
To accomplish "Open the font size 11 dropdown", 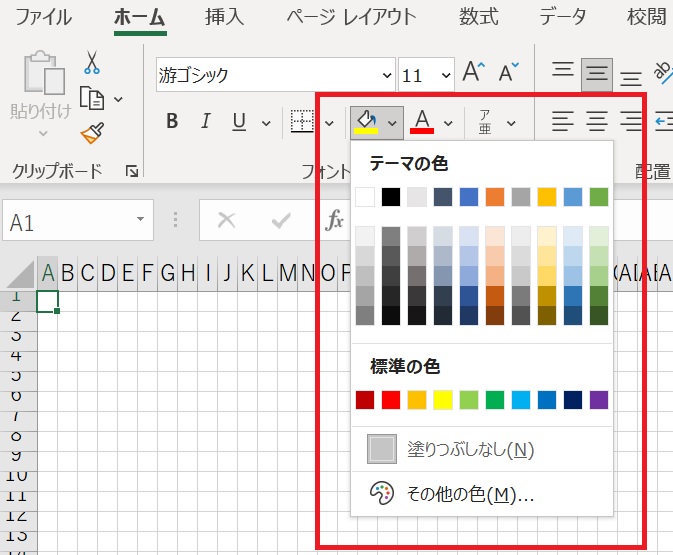I will (446, 76).
